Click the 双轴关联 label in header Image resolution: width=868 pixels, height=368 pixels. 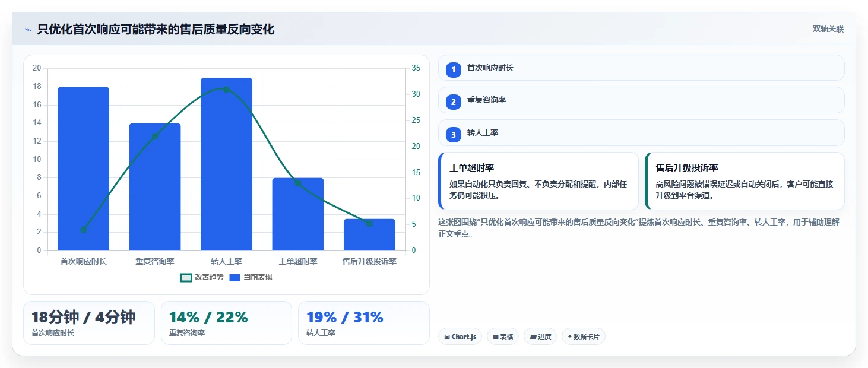coord(828,29)
